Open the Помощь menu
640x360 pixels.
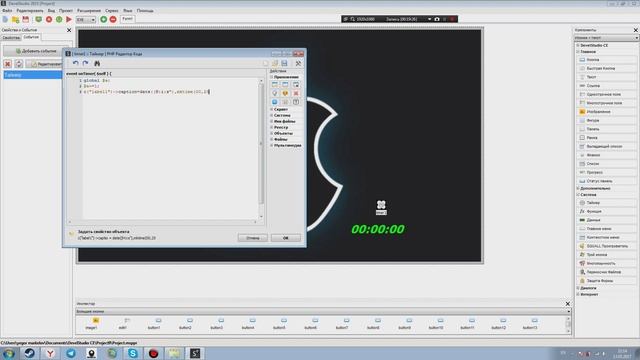[145, 11]
